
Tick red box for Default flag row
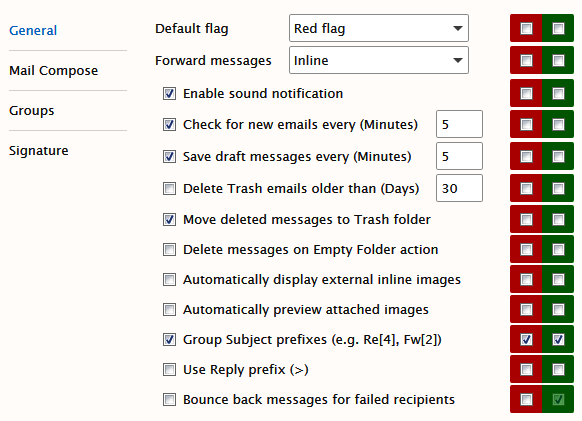point(526,28)
